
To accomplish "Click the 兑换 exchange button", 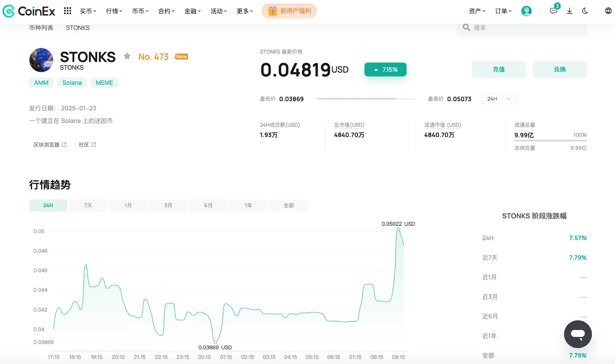I will click(560, 69).
